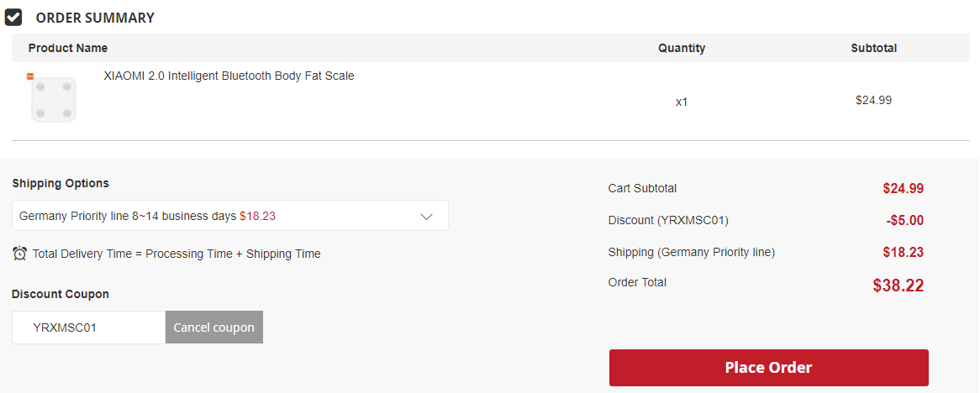Click the alarm clock delivery time icon
This screenshot has width=980, height=393.
click(19, 254)
